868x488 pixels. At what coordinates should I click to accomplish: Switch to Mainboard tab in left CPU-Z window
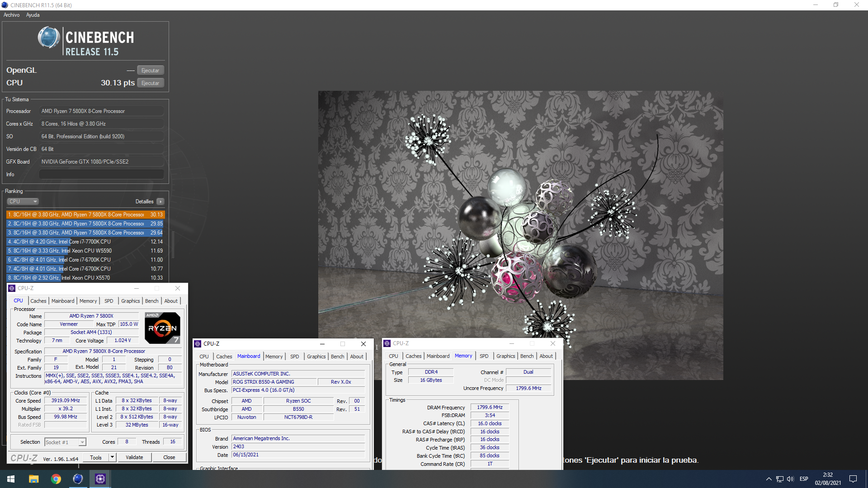click(x=63, y=301)
